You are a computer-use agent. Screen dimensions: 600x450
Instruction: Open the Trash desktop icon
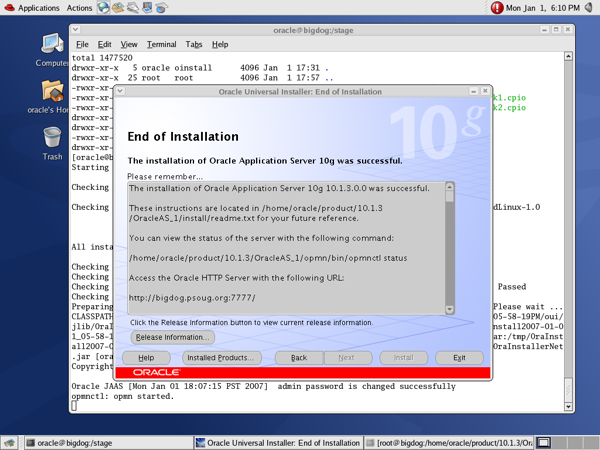52,143
